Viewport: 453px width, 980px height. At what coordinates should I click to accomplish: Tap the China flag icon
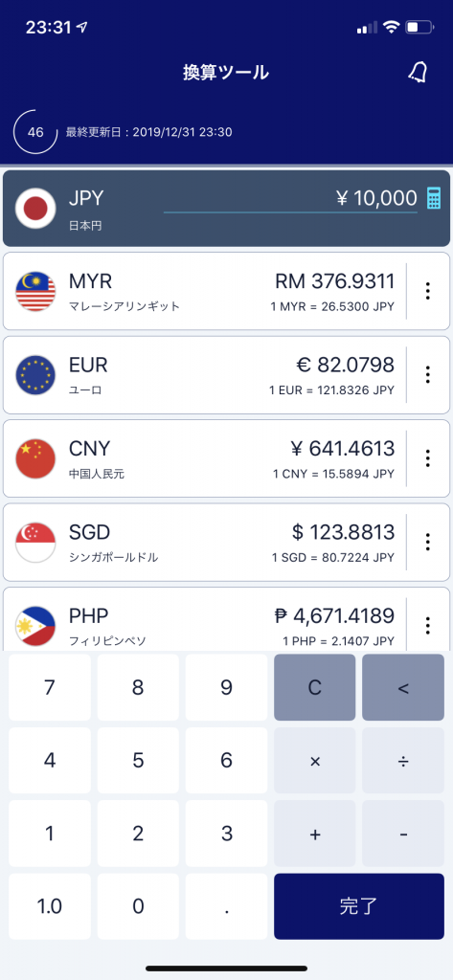point(35,458)
